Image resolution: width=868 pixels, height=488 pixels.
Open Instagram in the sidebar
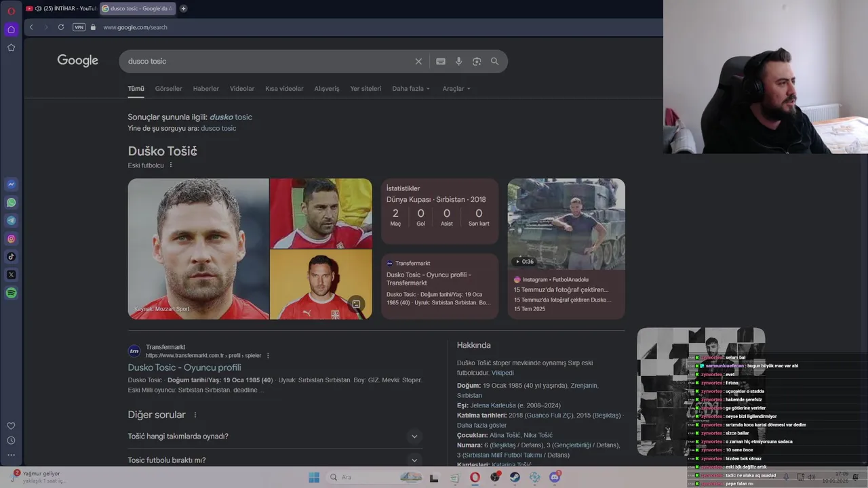pos(11,239)
